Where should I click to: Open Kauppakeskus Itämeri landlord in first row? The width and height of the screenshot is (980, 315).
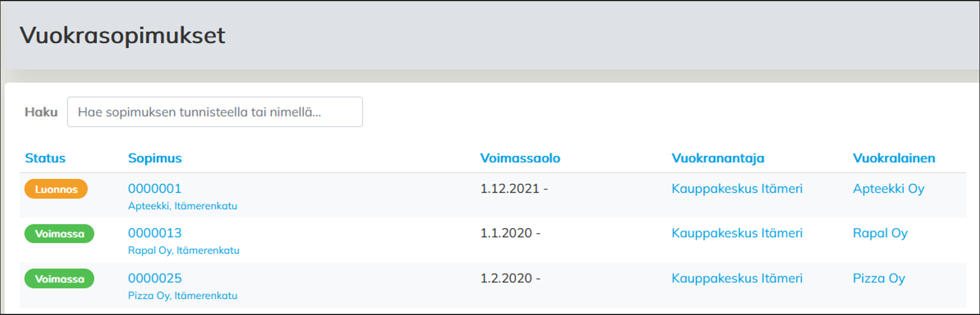[x=737, y=189]
